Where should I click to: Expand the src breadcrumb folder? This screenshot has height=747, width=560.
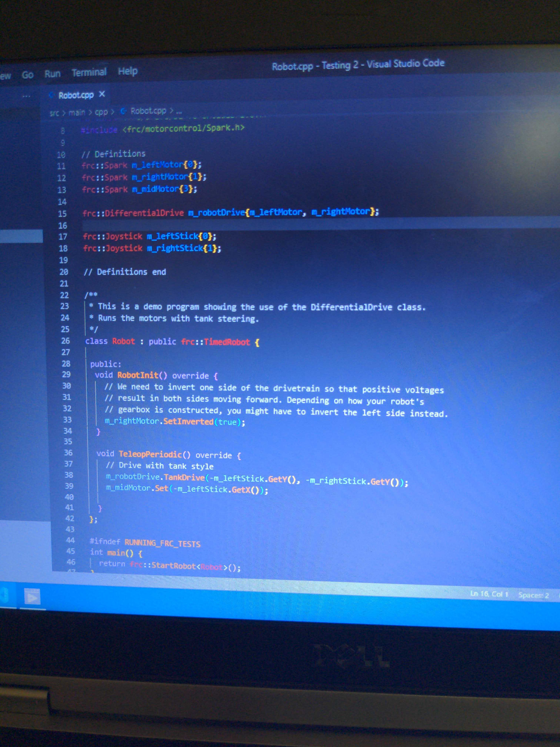tap(54, 113)
